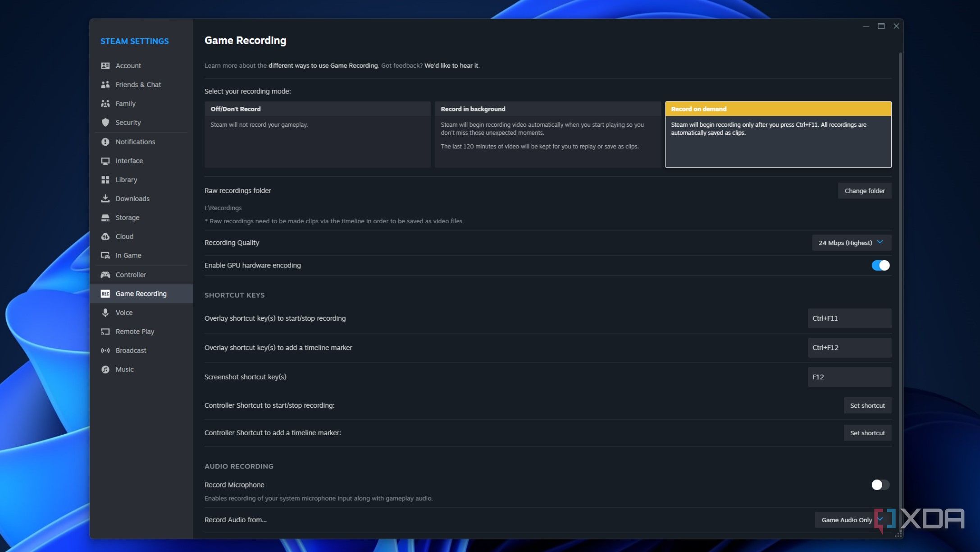This screenshot has width=980, height=552.
Task: Edit F12 screenshot shortcut field
Action: coord(849,377)
